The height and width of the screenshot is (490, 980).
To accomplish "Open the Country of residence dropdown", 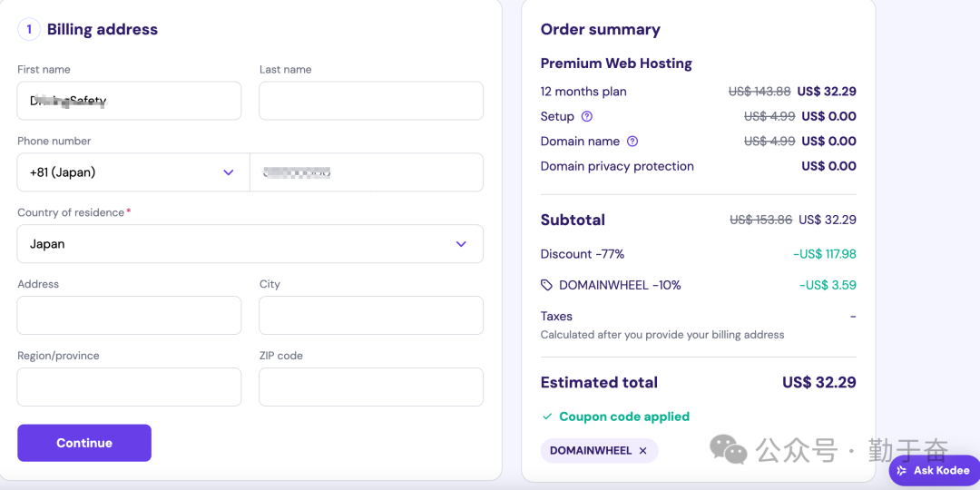I will click(x=250, y=244).
